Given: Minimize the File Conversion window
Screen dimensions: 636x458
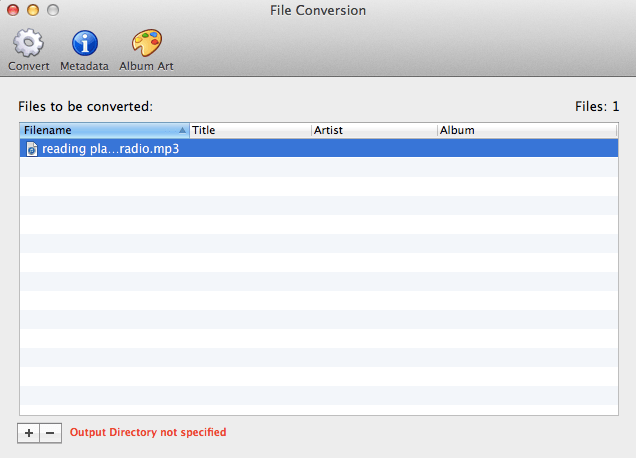Looking at the screenshot, I should click(33, 10).
